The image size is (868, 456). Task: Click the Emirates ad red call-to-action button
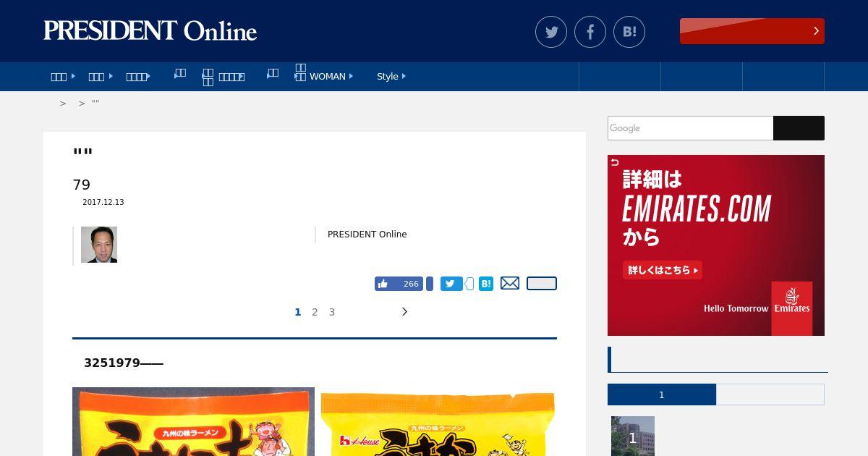coord(663,270)
